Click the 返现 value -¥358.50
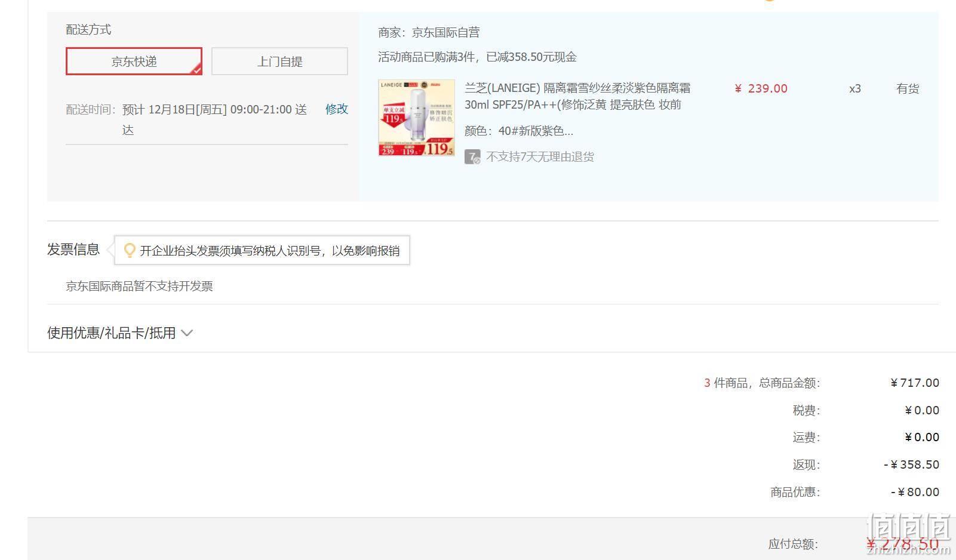Viewport: 956px width, 560px height. 911,464
